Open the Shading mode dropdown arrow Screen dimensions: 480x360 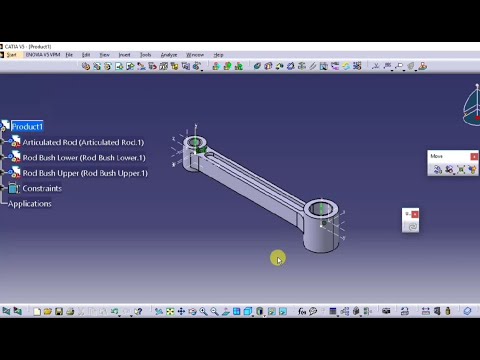click(264, 315)
